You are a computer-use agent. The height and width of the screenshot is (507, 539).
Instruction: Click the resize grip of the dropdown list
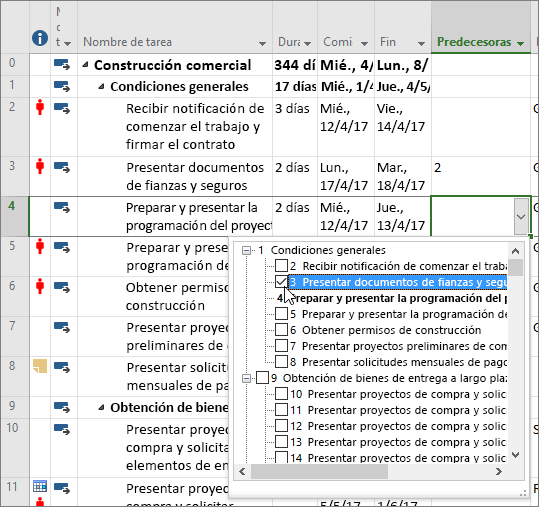pos(523,494)
